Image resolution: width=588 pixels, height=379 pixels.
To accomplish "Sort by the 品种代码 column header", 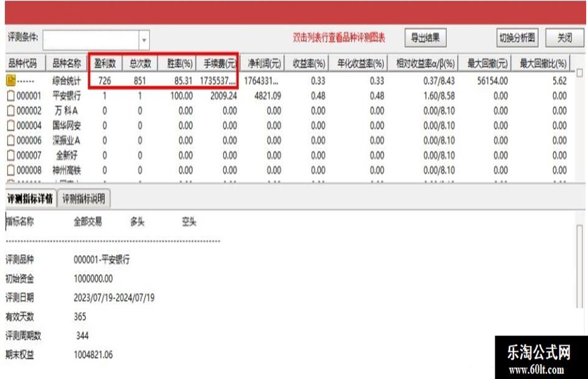I will [x=25, y=63].
